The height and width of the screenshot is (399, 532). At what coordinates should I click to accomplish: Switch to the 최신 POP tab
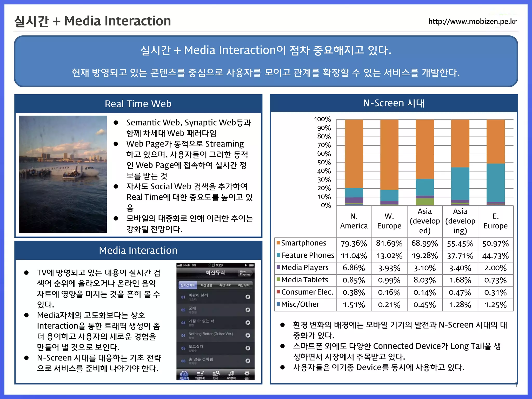click(225, 285)
